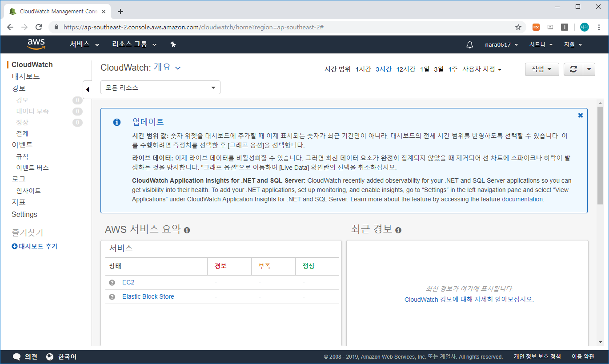This screenshot has height=364, width=609.
Task: Click 한국어 language selector
Action: pyautogui.click(x=67, y=356)
